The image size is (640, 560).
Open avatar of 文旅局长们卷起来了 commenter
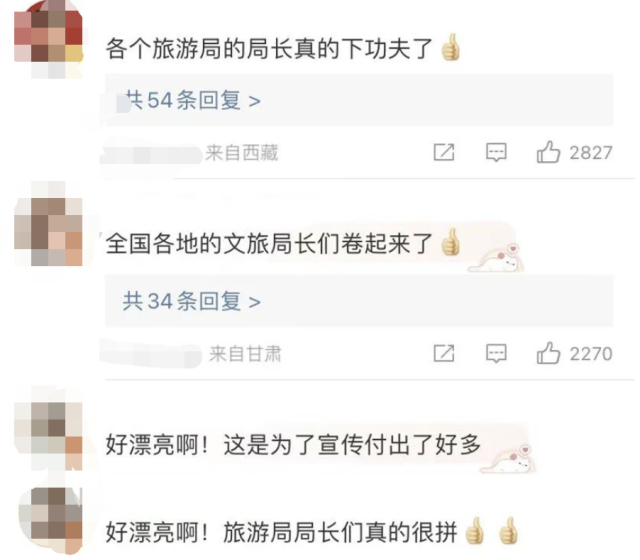click(49, 232)
